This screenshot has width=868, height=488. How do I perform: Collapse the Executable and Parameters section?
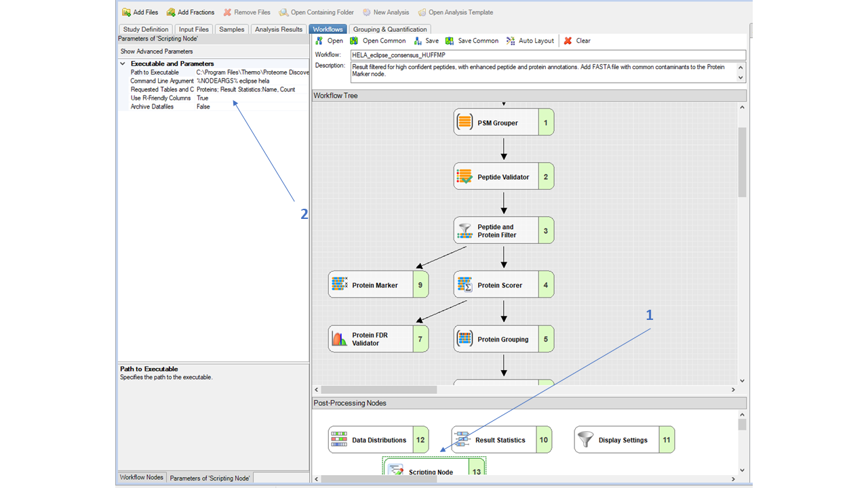(x=123, y=63)
